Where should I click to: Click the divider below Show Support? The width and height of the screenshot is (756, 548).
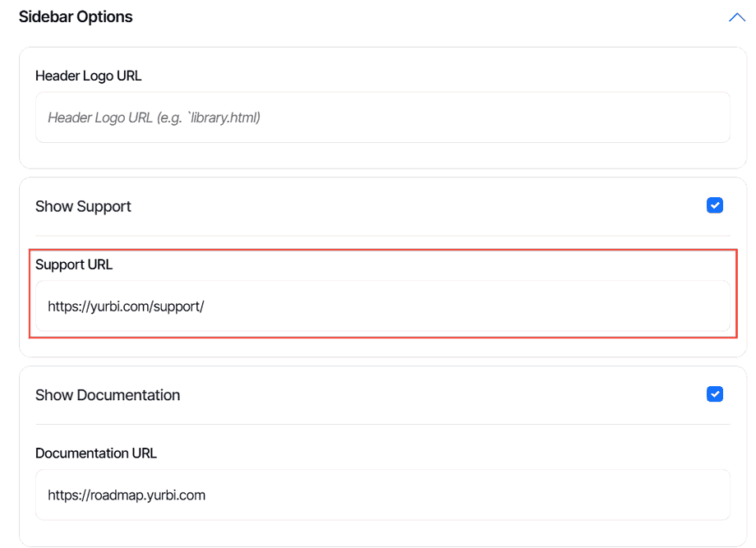point(383,236)
